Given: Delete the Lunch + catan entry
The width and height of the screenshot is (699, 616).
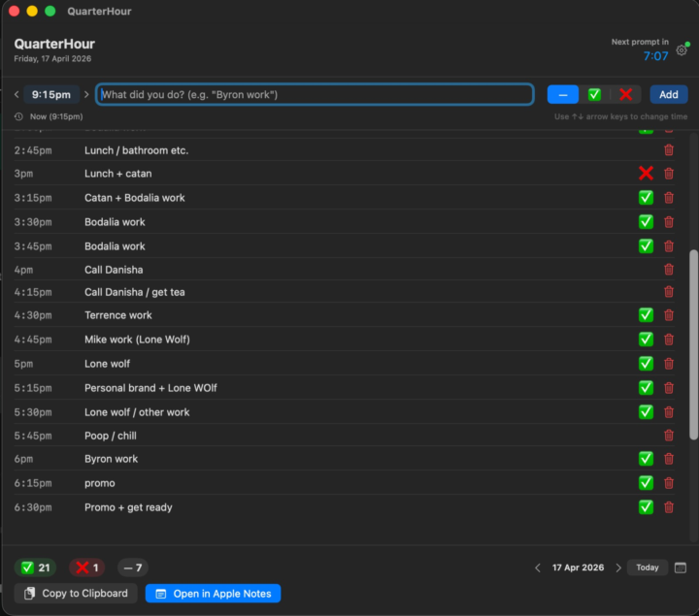Looking at the screenshot, I should [x=669, y=174].
